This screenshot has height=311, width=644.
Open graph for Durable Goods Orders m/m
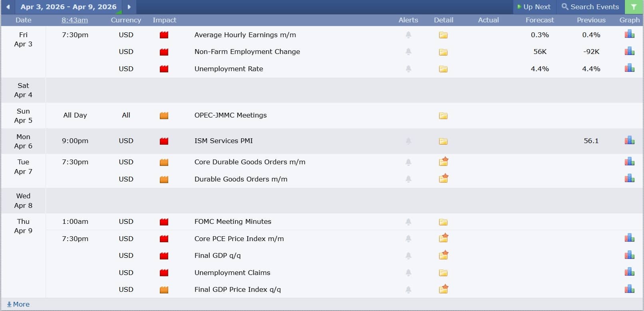coord(629,178)
